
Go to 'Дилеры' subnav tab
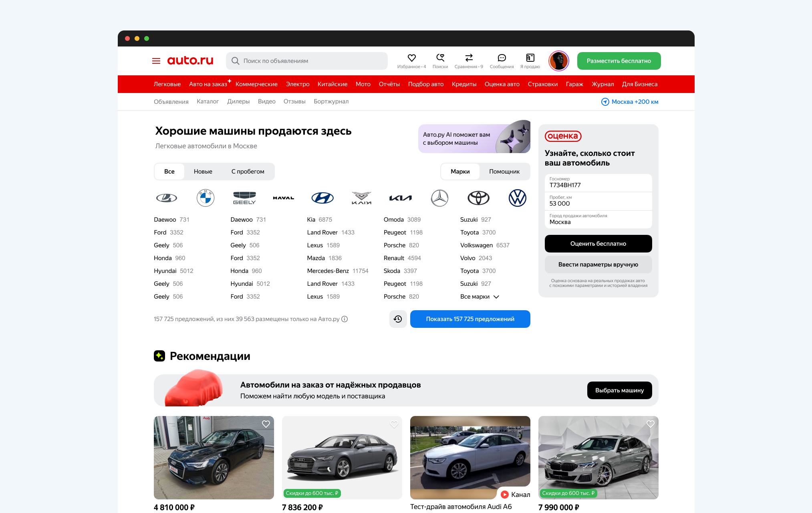(x=238, y=101)
